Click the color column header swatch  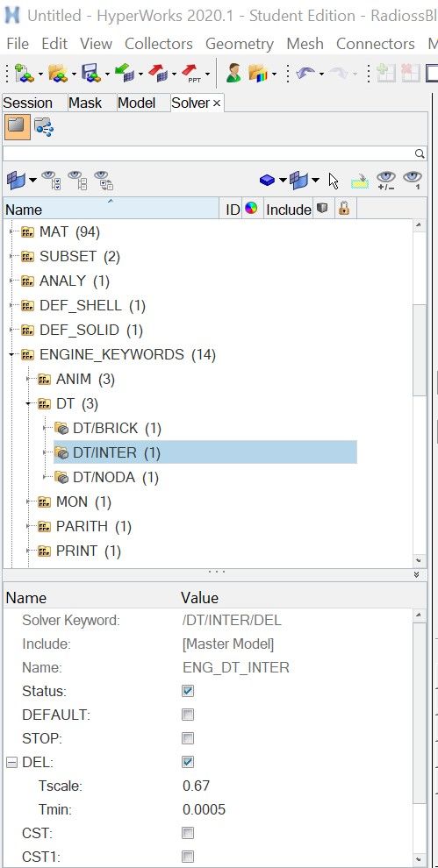pos(251,209)
